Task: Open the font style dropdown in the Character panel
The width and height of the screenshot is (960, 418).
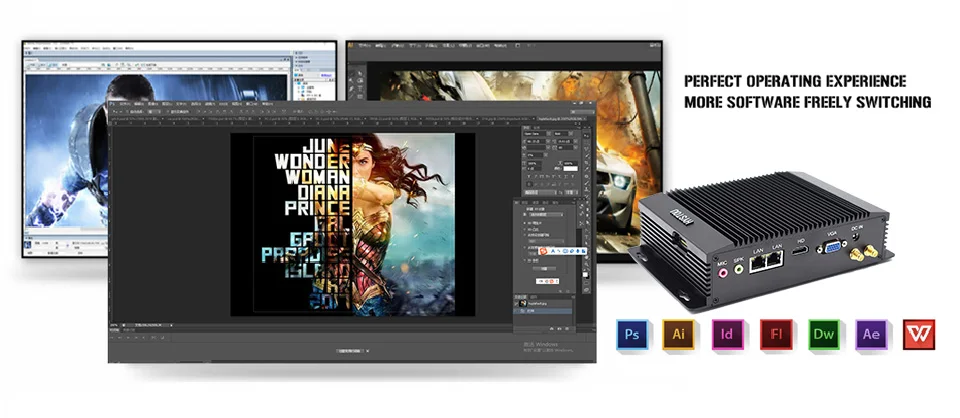Action: point(563,133)
